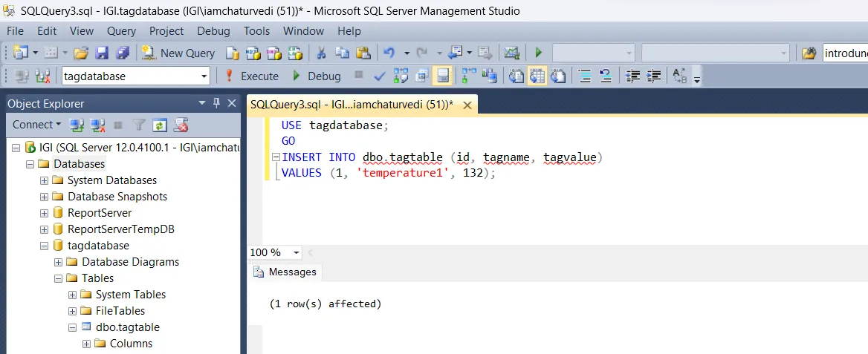Viewport: 868px width, 354px height.
Task: Expand the Columns folder under dbo.tagtable
Action: 86,344
